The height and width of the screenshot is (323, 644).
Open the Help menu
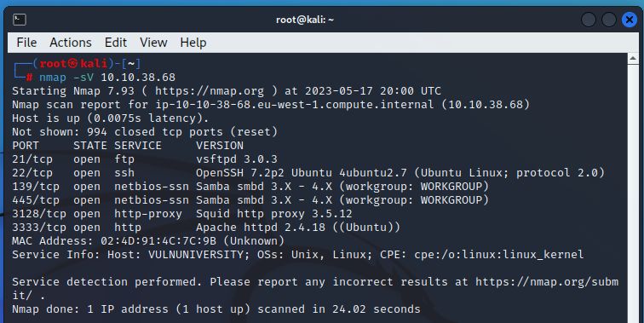(193, 43)
